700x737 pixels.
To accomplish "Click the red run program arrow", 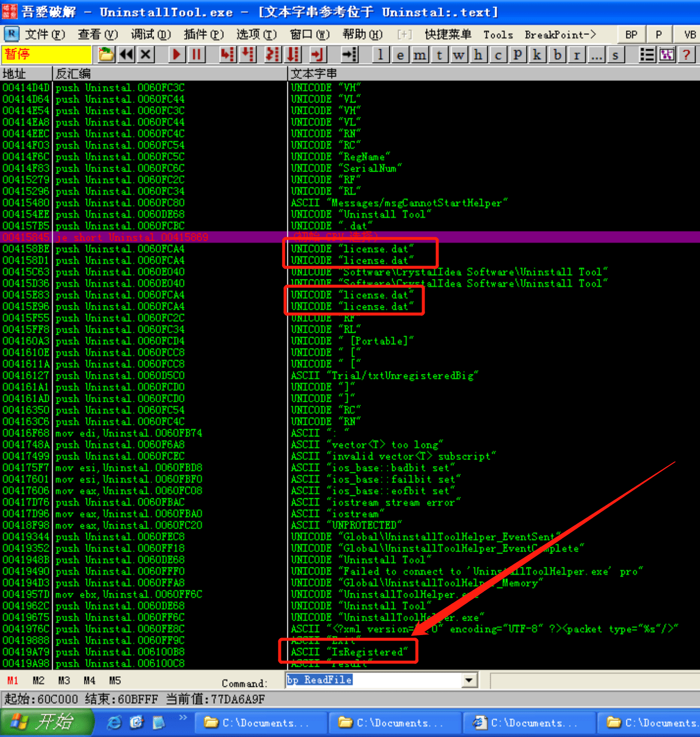I will coord(176,54).
